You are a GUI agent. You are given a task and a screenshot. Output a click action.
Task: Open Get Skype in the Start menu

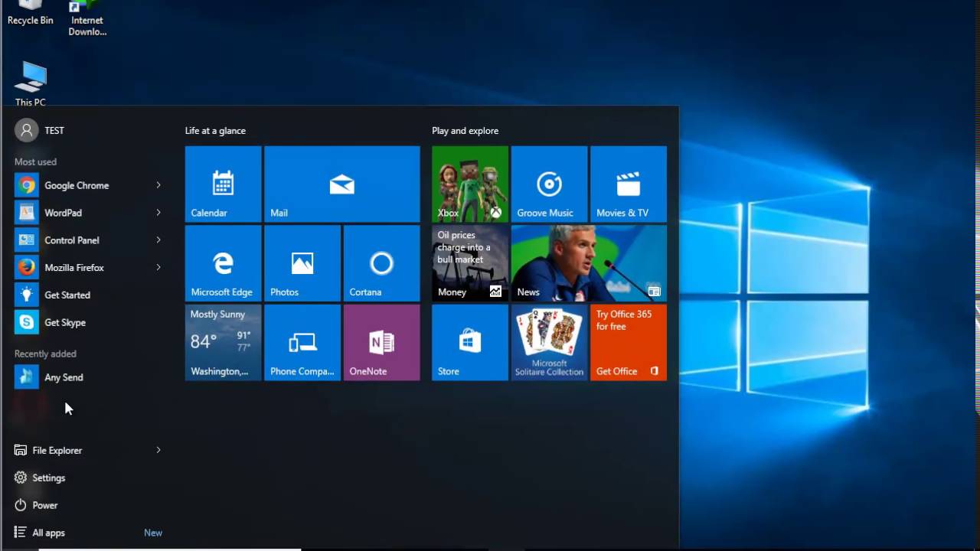point(88,323)
